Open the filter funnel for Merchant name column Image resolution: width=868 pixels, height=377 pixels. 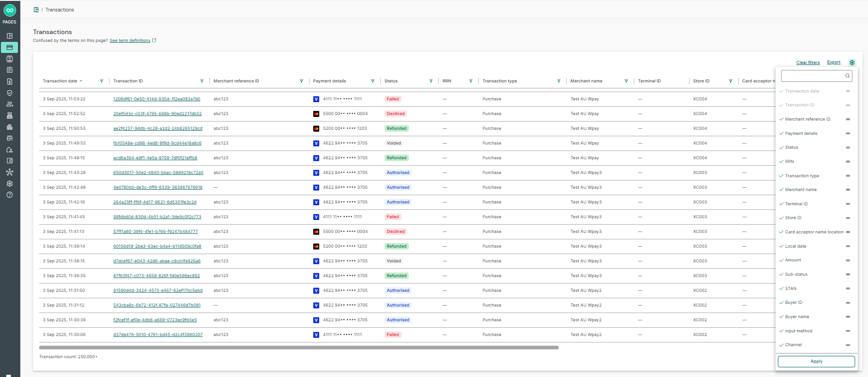coord(626,81)
